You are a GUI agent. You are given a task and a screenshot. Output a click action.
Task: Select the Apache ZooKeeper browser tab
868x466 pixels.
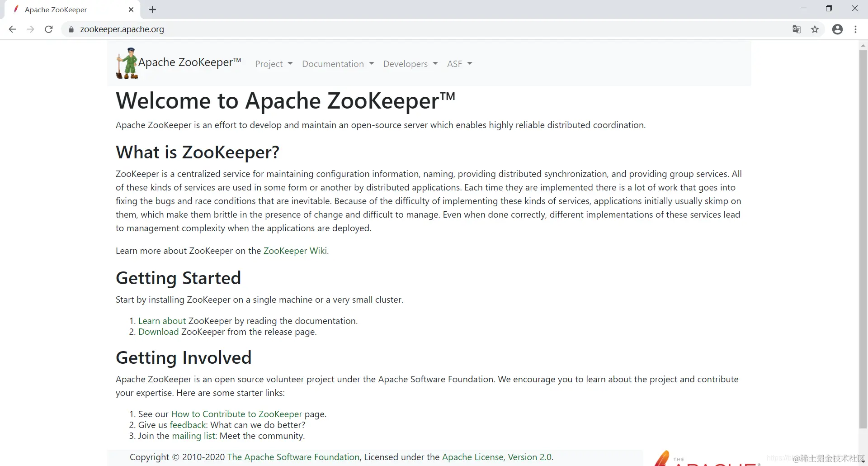[x=72, y=10]
